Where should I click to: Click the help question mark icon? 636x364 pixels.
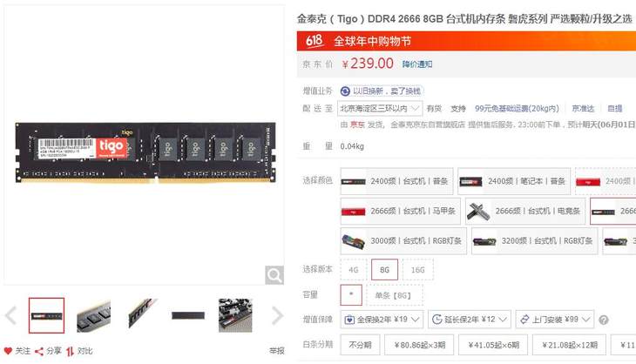pos(604,320)
